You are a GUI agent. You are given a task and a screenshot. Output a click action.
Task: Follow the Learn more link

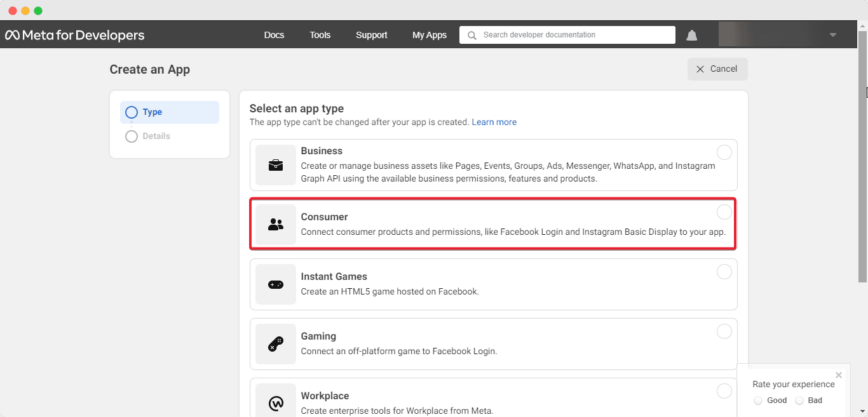tap(494, 122)
